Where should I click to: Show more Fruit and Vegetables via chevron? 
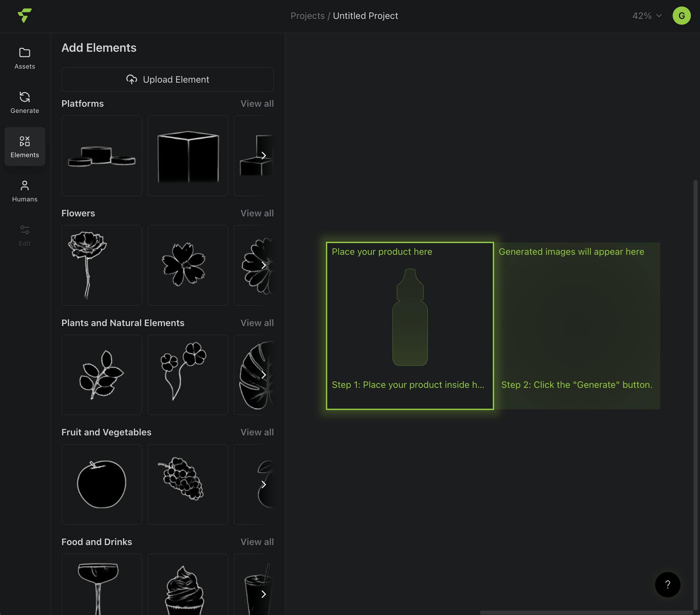[263, 484]
